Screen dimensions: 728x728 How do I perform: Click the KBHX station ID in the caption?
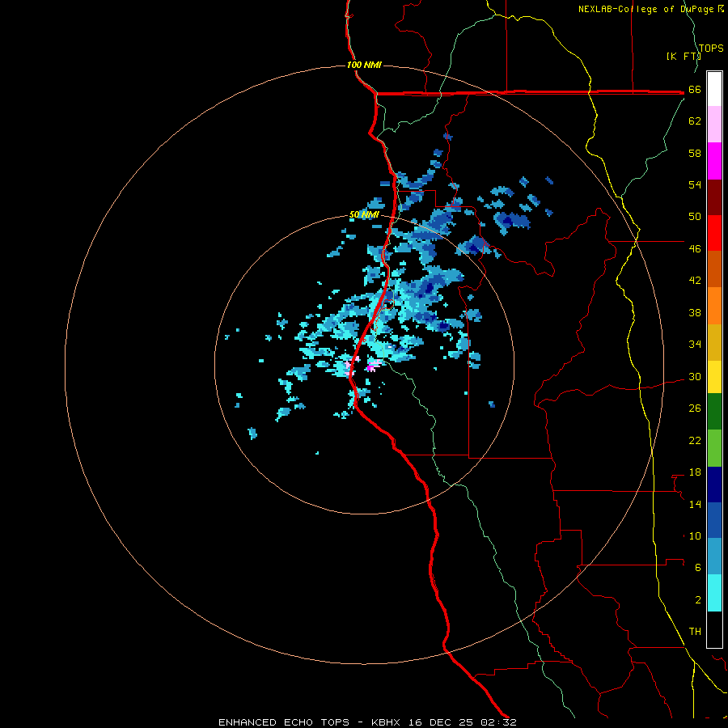click(x=385, y=722)
